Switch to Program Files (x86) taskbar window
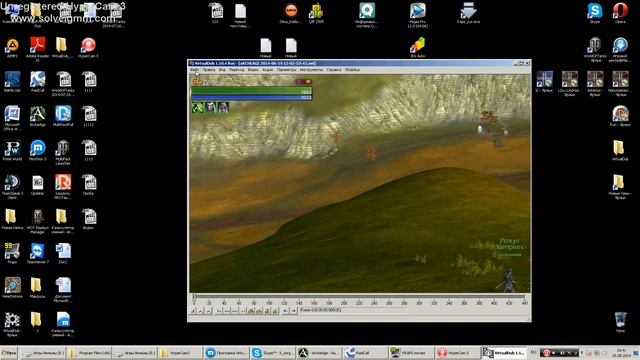 tap(89, 353)
